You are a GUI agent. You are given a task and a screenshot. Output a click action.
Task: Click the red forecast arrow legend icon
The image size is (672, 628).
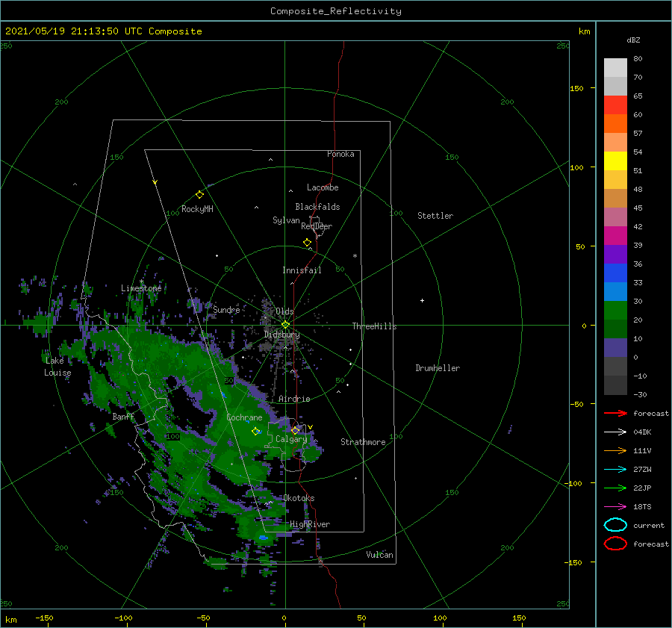[x=615, y=413]
